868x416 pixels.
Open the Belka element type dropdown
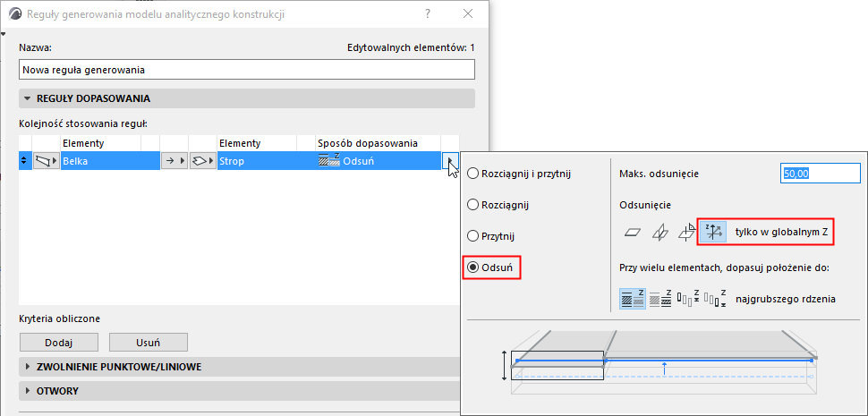coord(47,161)
